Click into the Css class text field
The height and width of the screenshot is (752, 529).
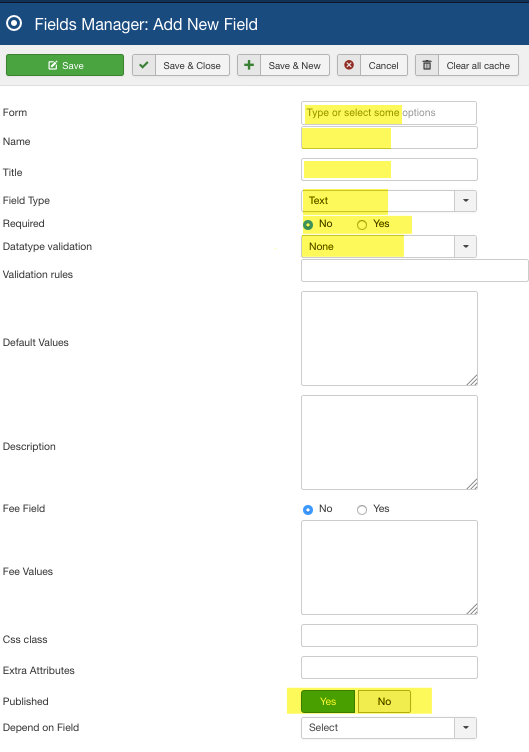click(389, 635)
